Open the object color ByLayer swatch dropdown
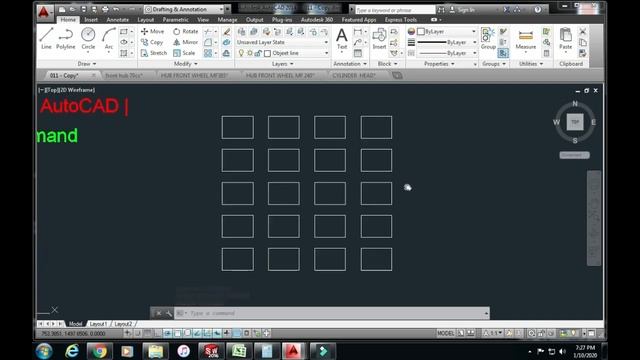 (446, 31)
